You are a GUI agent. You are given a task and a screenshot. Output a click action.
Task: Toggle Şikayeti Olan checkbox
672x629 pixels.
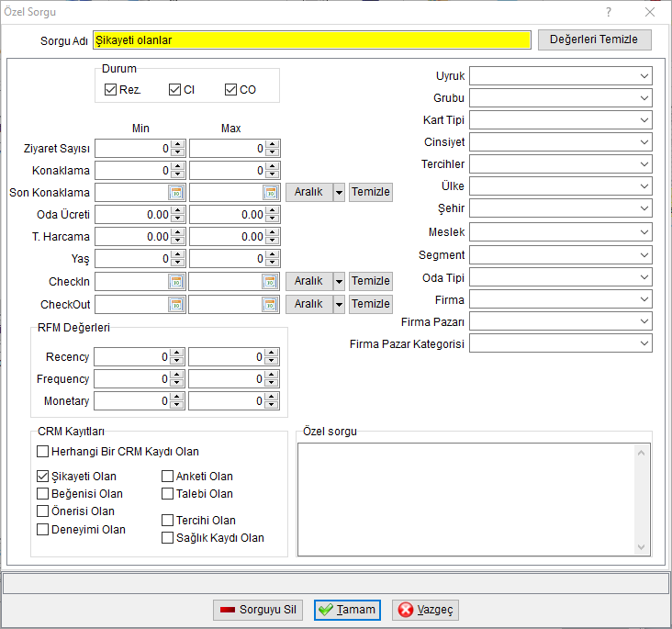tap(42, 477)
